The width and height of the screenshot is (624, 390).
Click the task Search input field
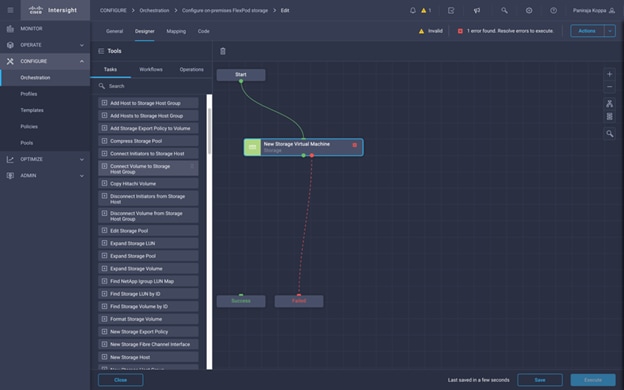(151, 86)
